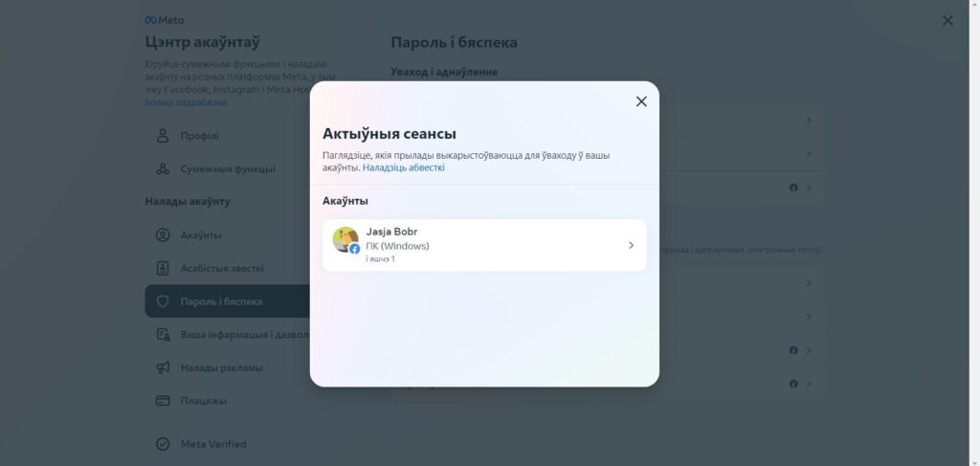This screenshot has width=980, height=466.
Task: Select Профілі icon in sidebar
Action: point(163,136)
